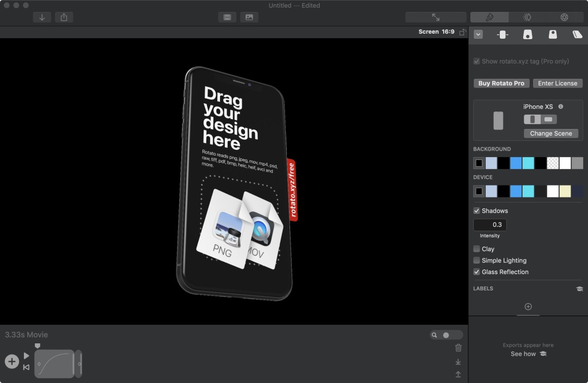Click the shadow Intensity value field
This screenshot has height=383, width=588.
tap(490, 225)
